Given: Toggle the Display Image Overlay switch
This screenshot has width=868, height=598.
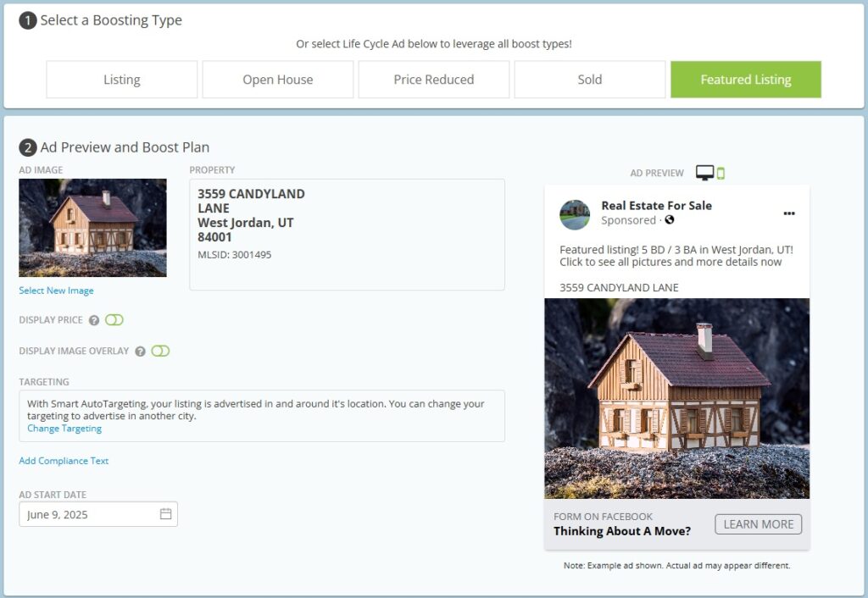Looking at the screenshot, I should click(160, 351).
